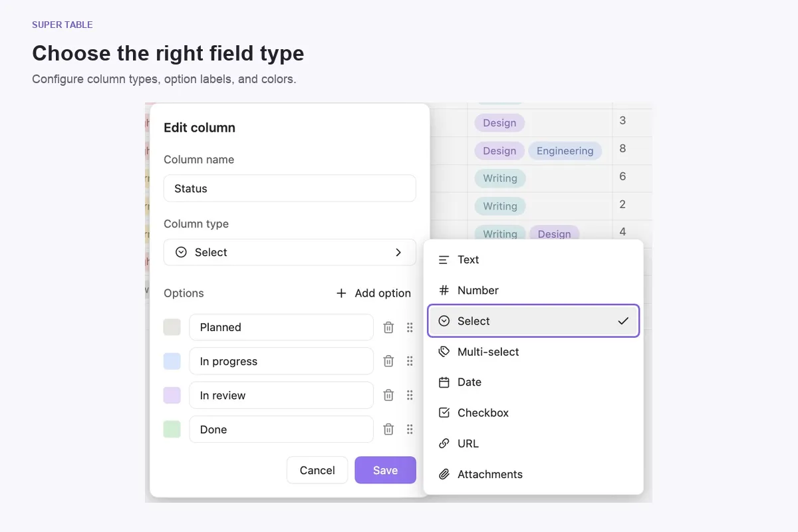Click the Multi-select tag icon
This screenshot has height=532, width=798.
click(444, 352)
